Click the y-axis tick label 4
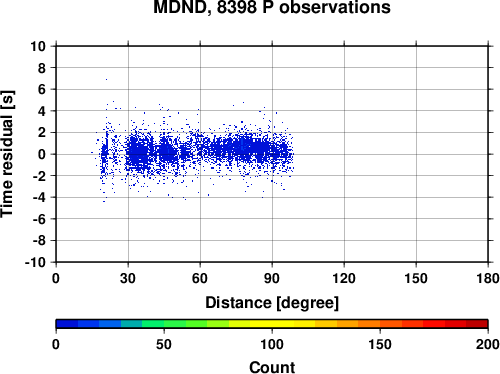500x374 pixels. point(42,111)
